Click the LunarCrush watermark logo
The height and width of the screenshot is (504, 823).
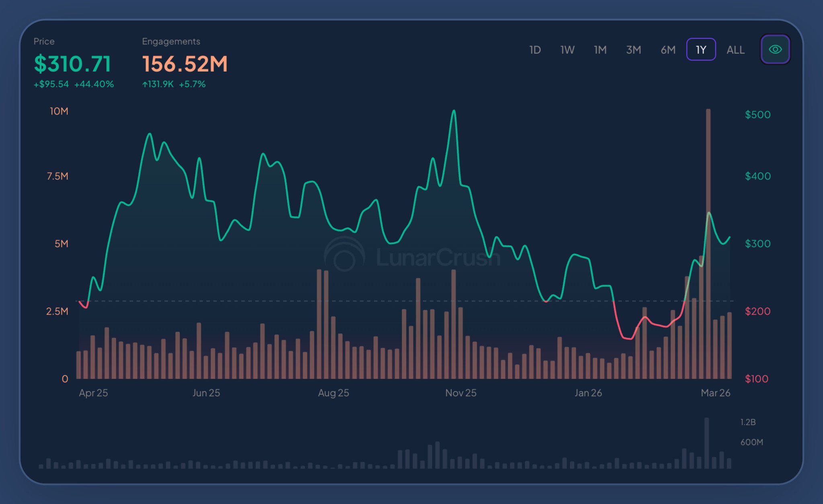pyautogui.click(x=344, y=255)
